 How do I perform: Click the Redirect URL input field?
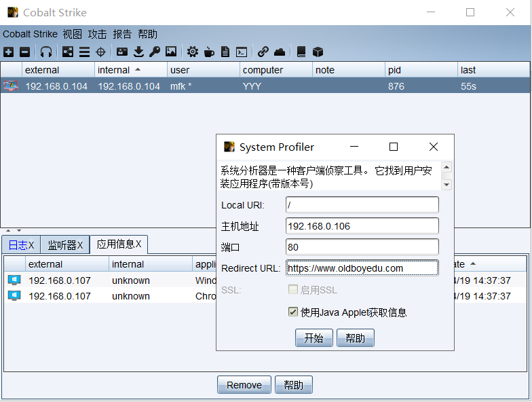(362, 268)
